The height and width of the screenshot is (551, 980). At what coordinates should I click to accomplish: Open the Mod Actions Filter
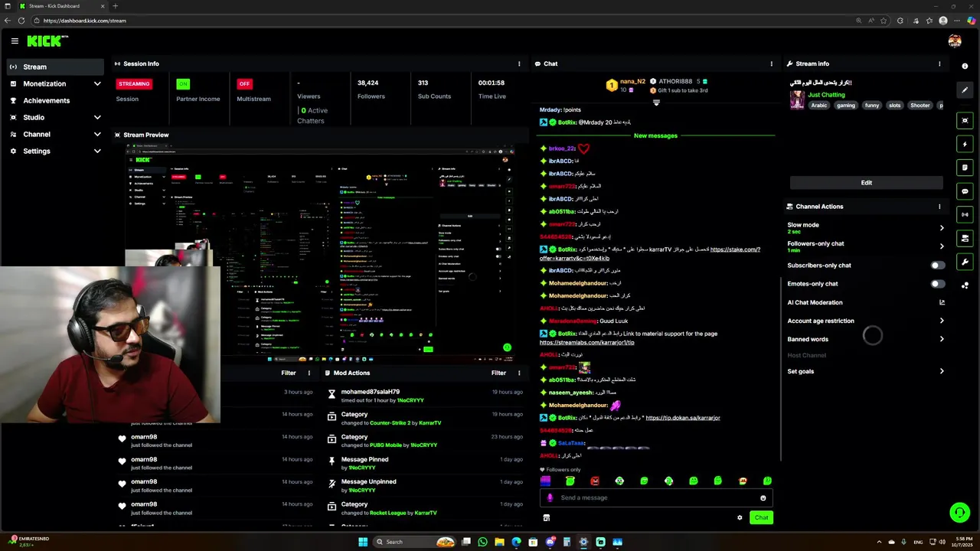tap(498, 373)
